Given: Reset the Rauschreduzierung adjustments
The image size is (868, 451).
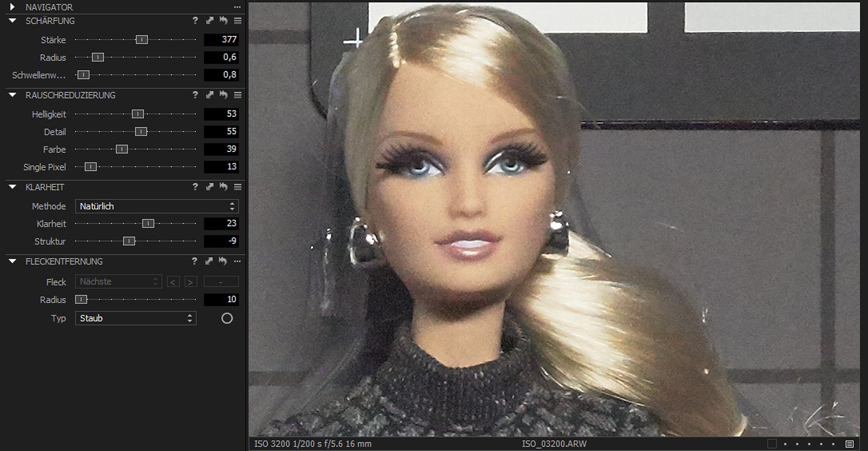Looking at the screenshot, I should click(224, 95).
